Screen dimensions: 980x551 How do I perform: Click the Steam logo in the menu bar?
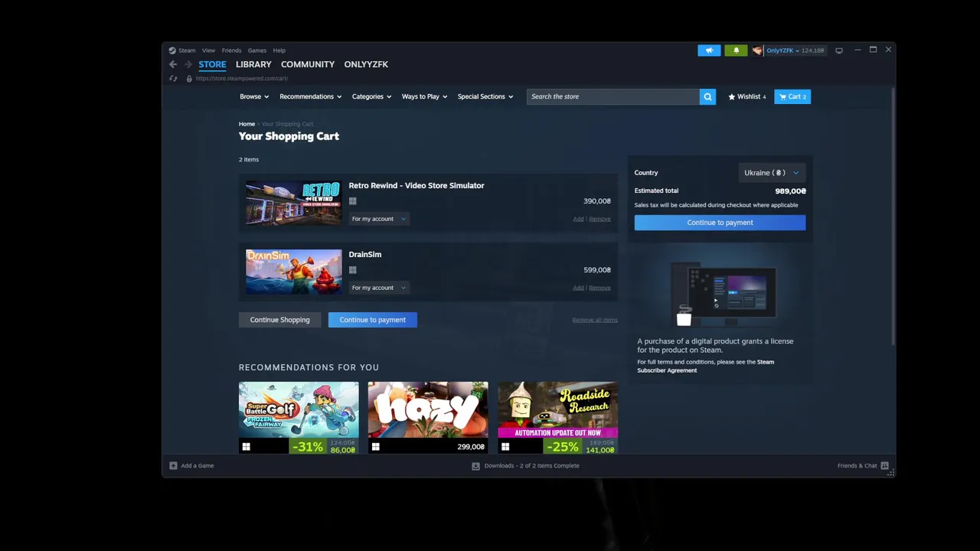click(x=172, y=51)
